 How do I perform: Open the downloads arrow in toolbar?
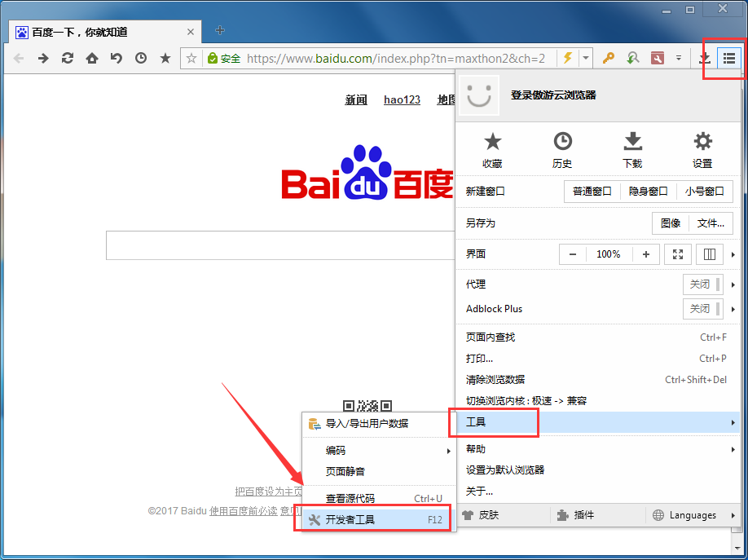[705, 58]
